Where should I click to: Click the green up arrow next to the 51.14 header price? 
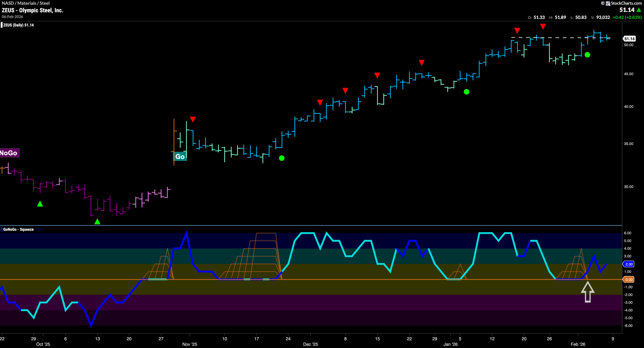(x=639, y=10)
